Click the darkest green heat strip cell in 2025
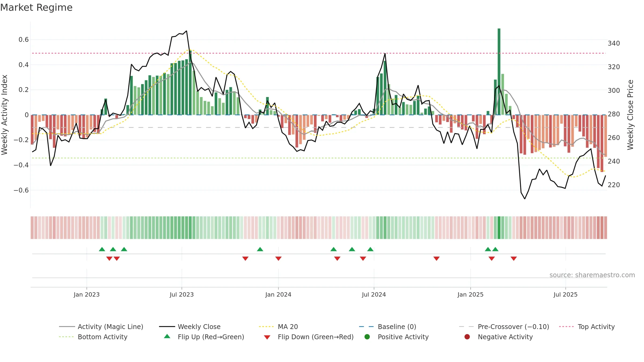 click(499, 228)
